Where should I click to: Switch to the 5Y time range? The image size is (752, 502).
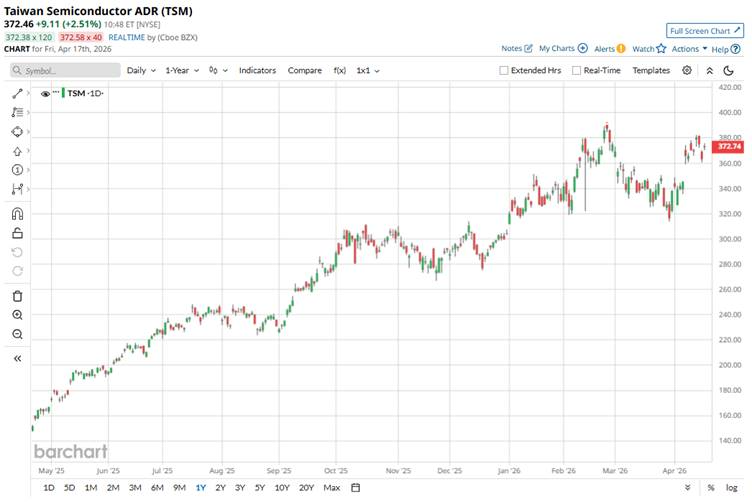coord(259,488)
